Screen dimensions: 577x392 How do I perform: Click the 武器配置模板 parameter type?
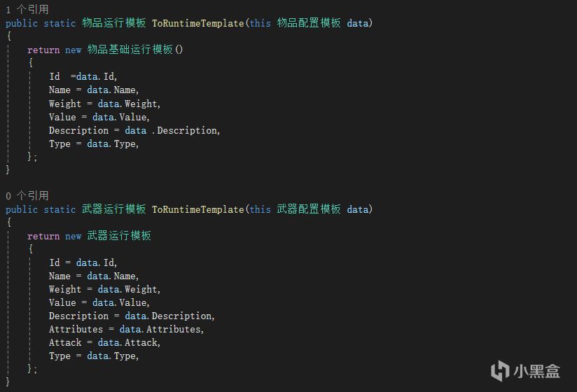[309, 209]
